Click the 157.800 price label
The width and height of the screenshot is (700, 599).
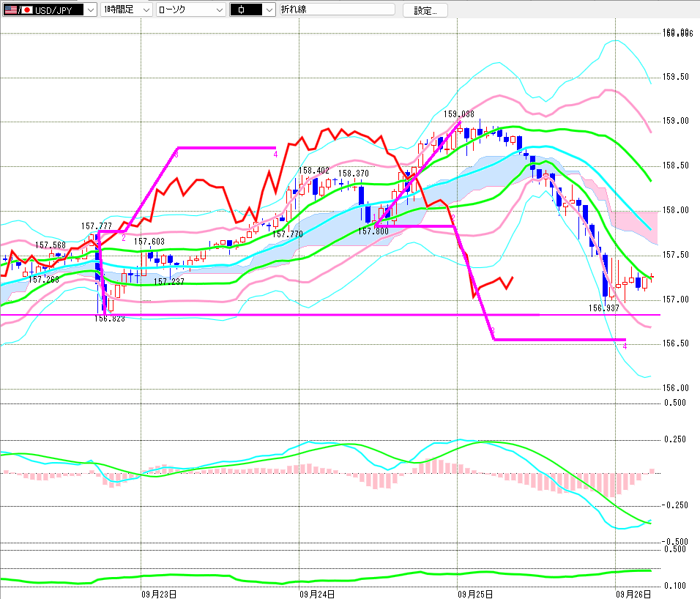tap(373, 231)
